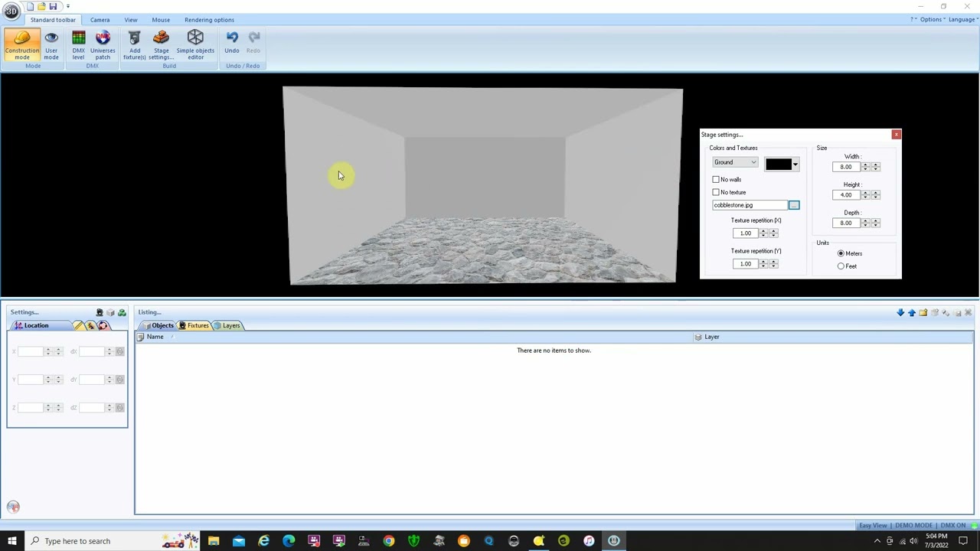The width and height of the screenshot is (980, 551).
Task: Click the Width value field
Action: 847,167
